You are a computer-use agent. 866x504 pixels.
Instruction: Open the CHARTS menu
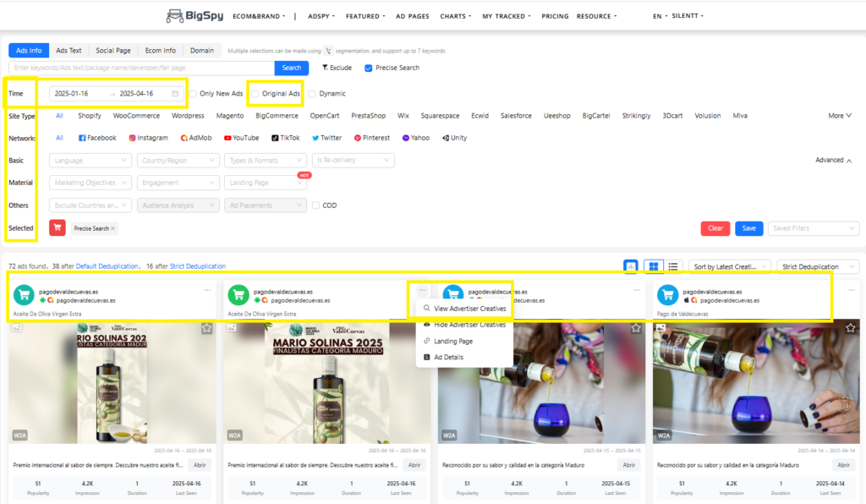point(456,16)
